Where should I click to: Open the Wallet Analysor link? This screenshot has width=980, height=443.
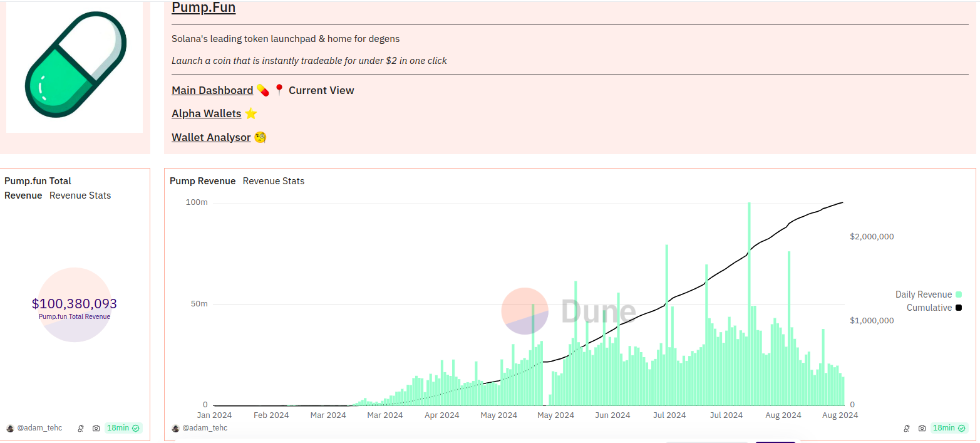tap(211, 137)
